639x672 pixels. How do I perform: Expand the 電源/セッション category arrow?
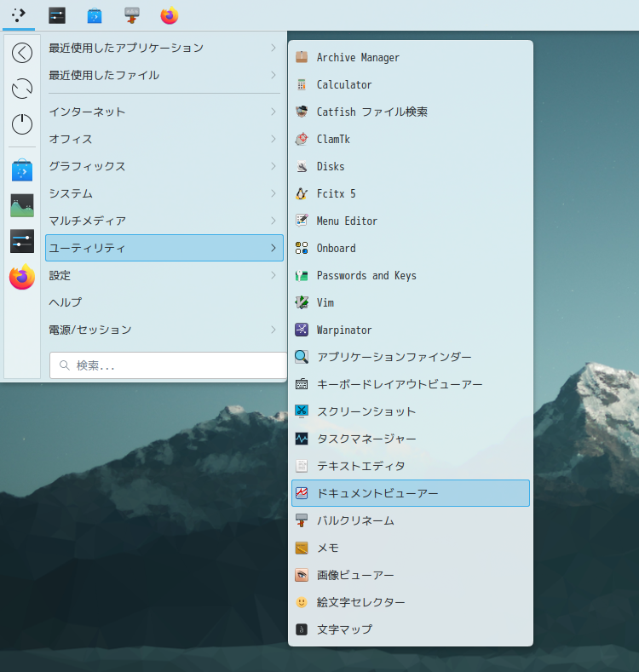(x=273, y=330)
